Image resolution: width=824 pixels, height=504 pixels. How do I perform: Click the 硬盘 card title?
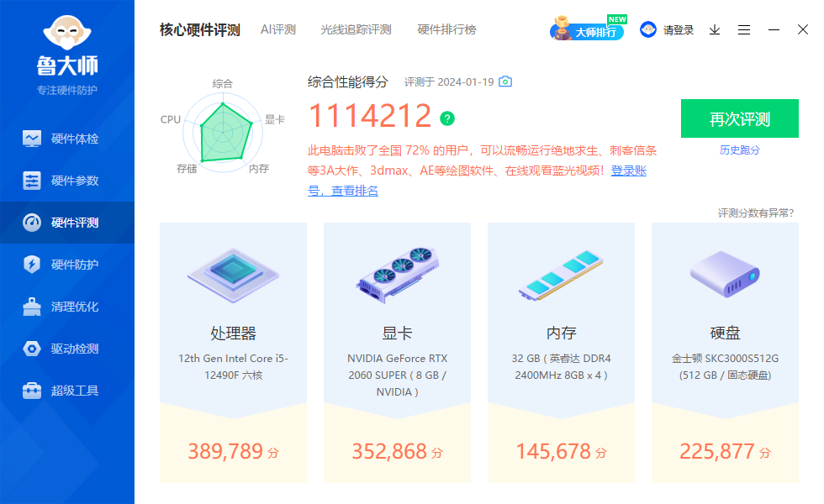coord(725,333)
